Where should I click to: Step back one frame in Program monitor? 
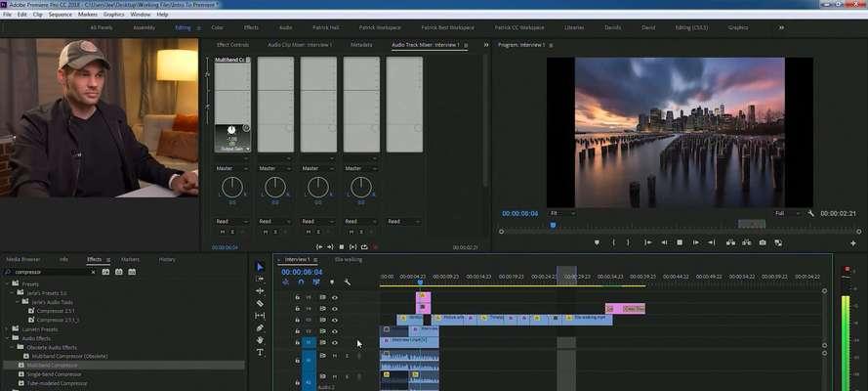click(x=664, y=242)
